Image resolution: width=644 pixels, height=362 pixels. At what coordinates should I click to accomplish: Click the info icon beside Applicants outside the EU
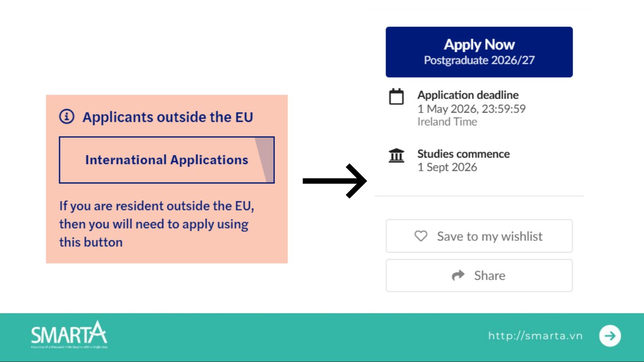[x=66, y=116]
